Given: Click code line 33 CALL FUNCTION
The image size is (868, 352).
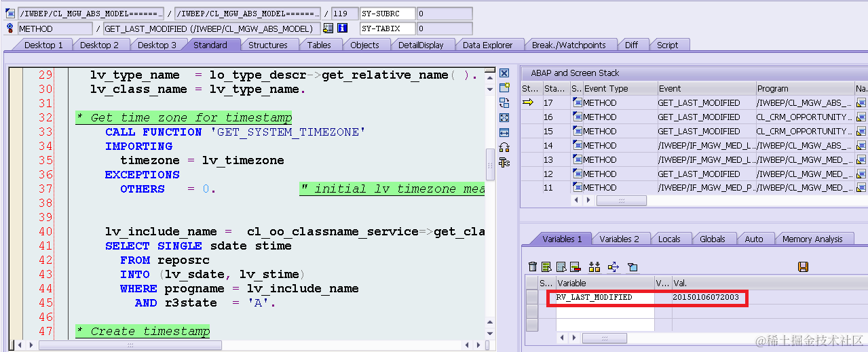Looking at the screenshot, I should click(x=235, y=132).
